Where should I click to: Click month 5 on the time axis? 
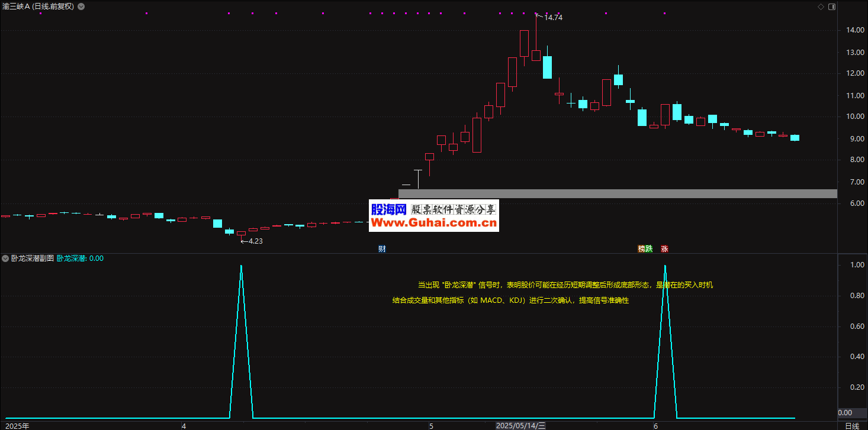pos(431,426)
